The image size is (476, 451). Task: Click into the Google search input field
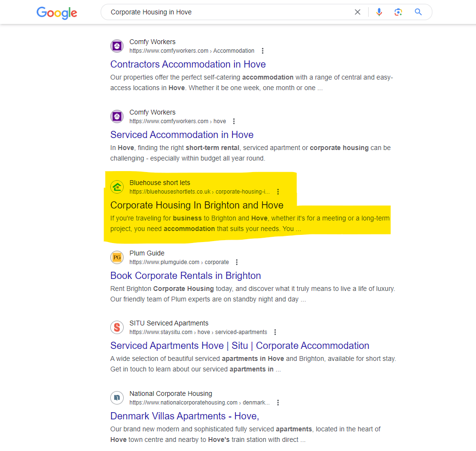coord(225,12)
